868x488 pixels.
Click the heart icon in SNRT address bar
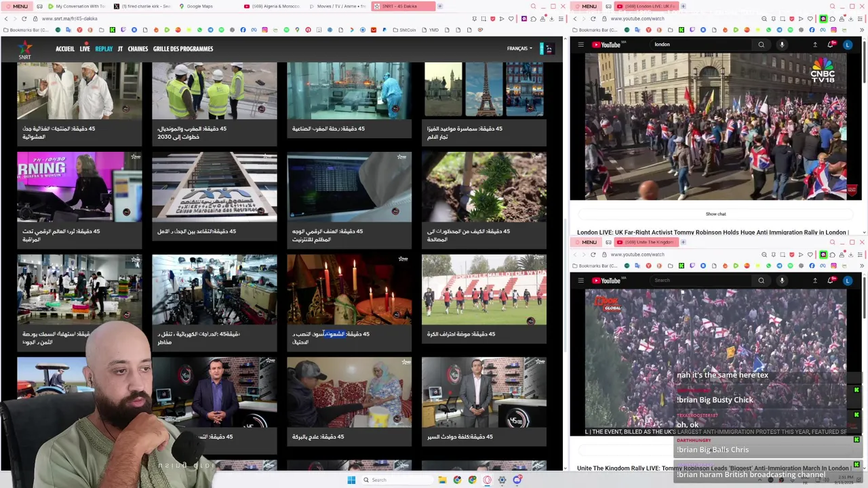(512, 18)
